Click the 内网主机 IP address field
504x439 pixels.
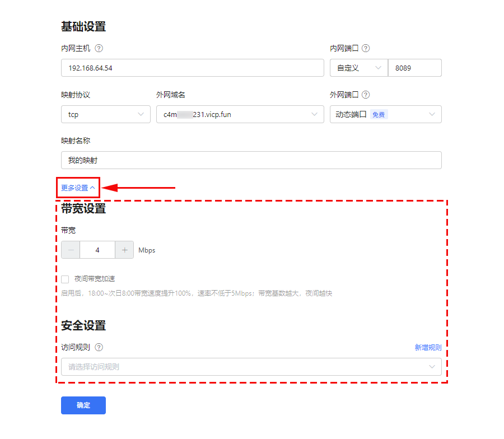point(192,68)
